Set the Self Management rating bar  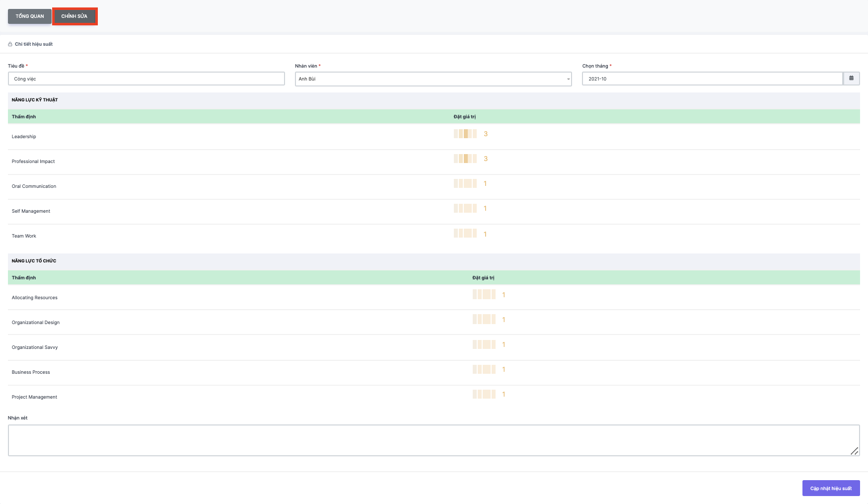465,208
